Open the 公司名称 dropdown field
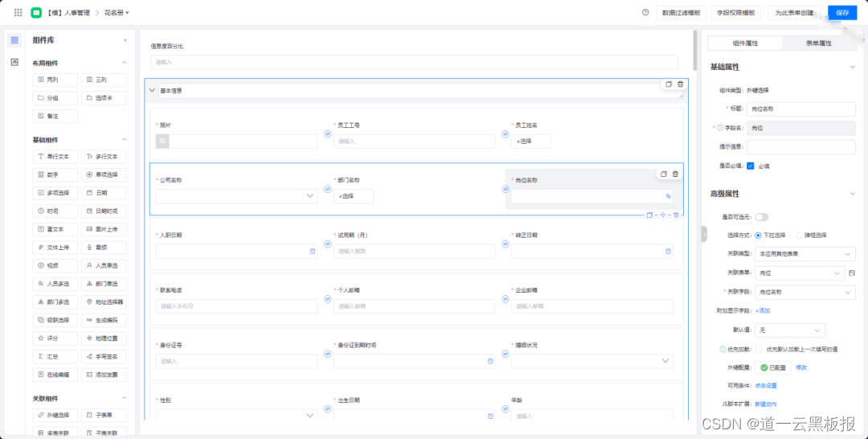868x439 pixels. [236, 196]
